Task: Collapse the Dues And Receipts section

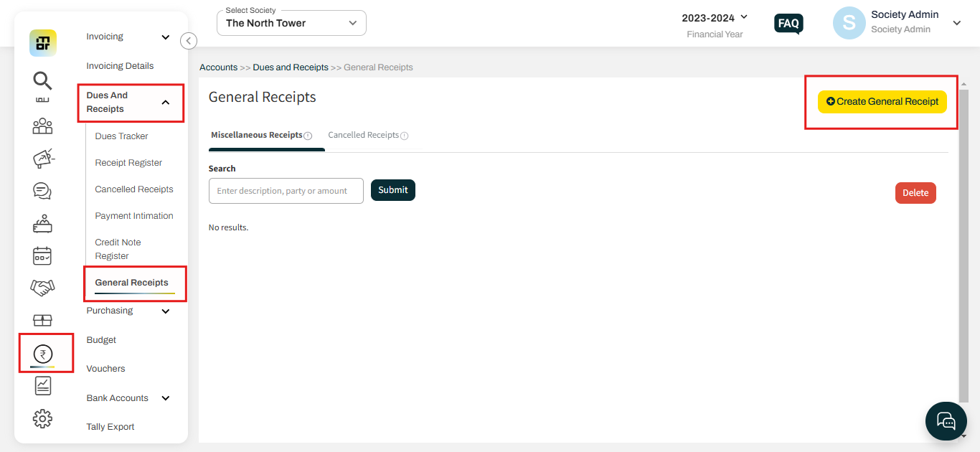Action: click(165, 102)
